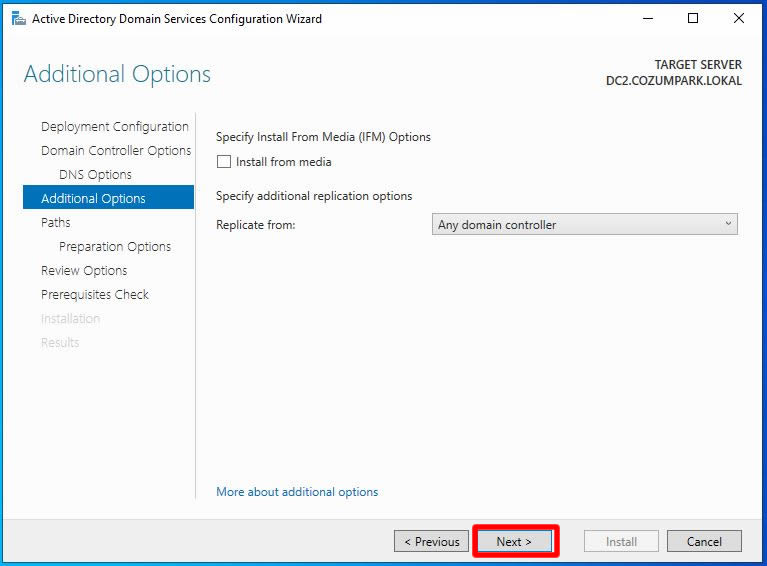
Task: Maximize the configuration wizard window
Action: (693, 18)
